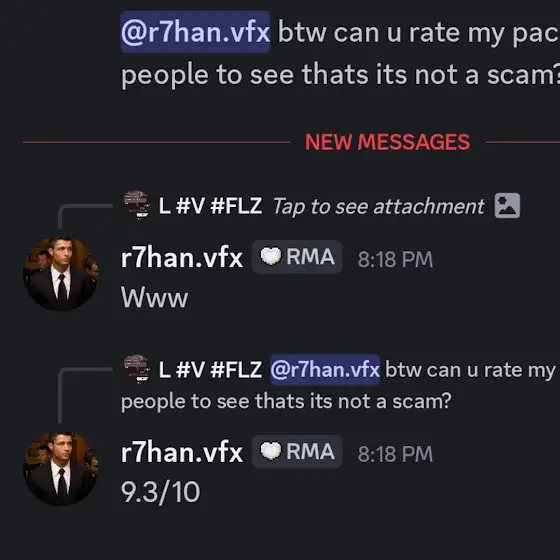Click the r7han.vfx avatar beside the Www message
Image resolution: width=560 pixels, height=560 pixels.
click(61, 273)
